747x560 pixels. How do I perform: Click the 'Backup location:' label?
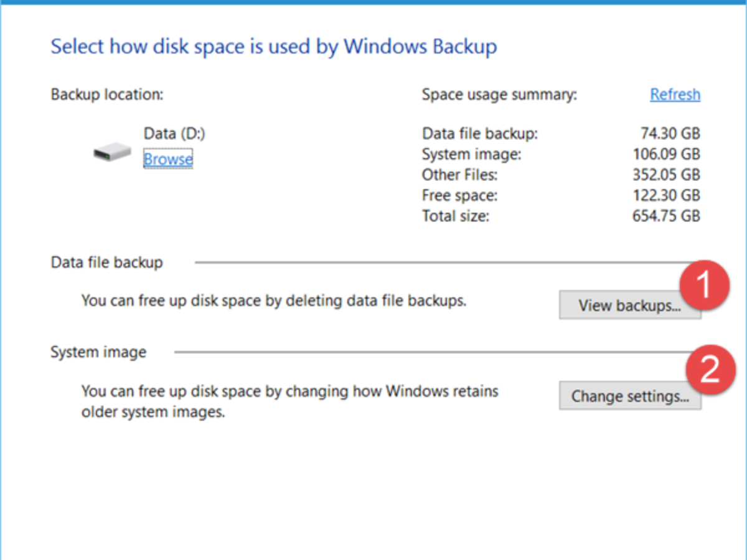coord(107,95)
